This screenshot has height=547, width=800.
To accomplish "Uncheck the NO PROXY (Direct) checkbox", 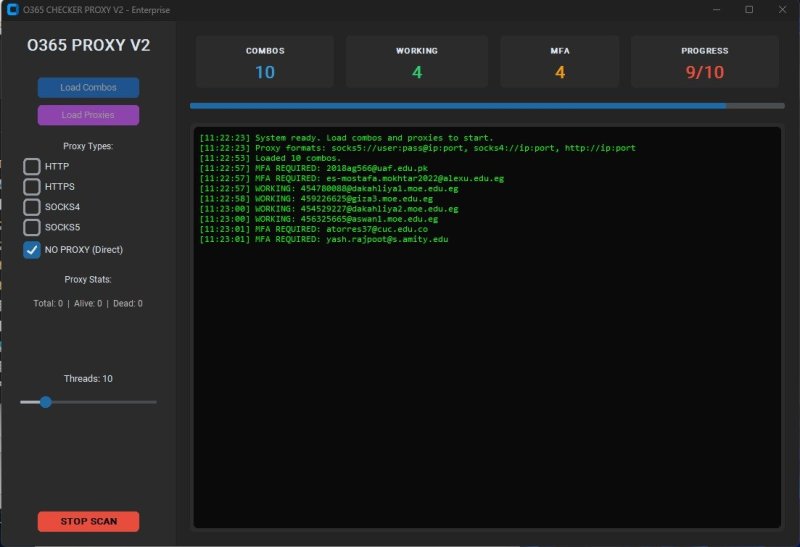I will pyautogui.click(x=32, y=250).
